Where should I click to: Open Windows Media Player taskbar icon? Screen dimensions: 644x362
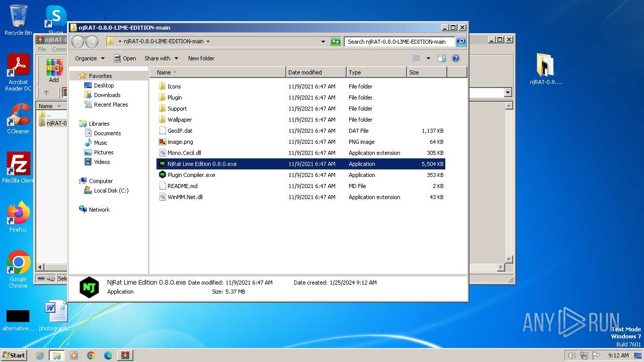click(x=74, y=355)
